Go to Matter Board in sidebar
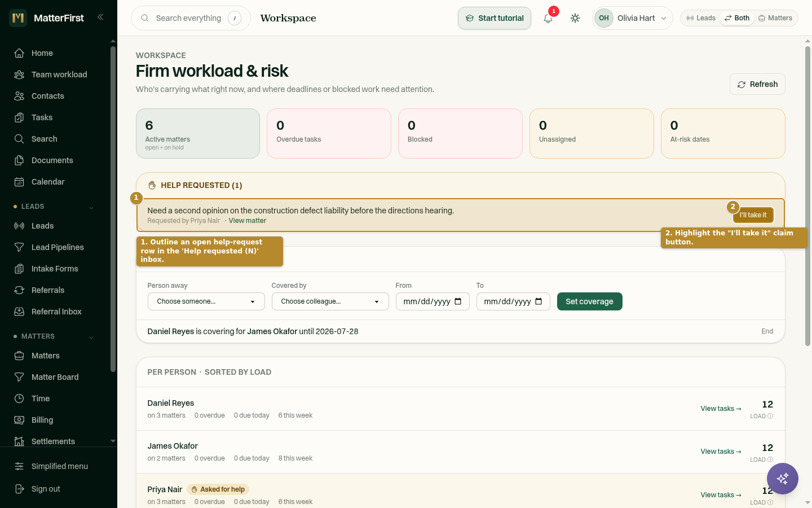This screenshot has width=812, height=508. pyautogui.click(x=55, y=377)
